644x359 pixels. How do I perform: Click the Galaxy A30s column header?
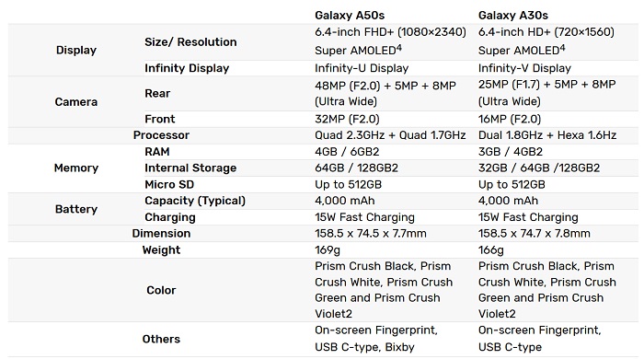513,16
